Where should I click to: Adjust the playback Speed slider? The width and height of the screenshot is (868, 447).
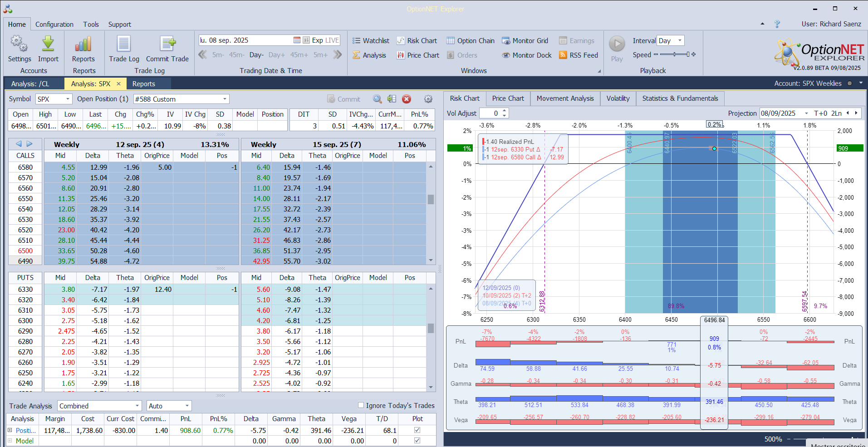[x=675, y=54]
